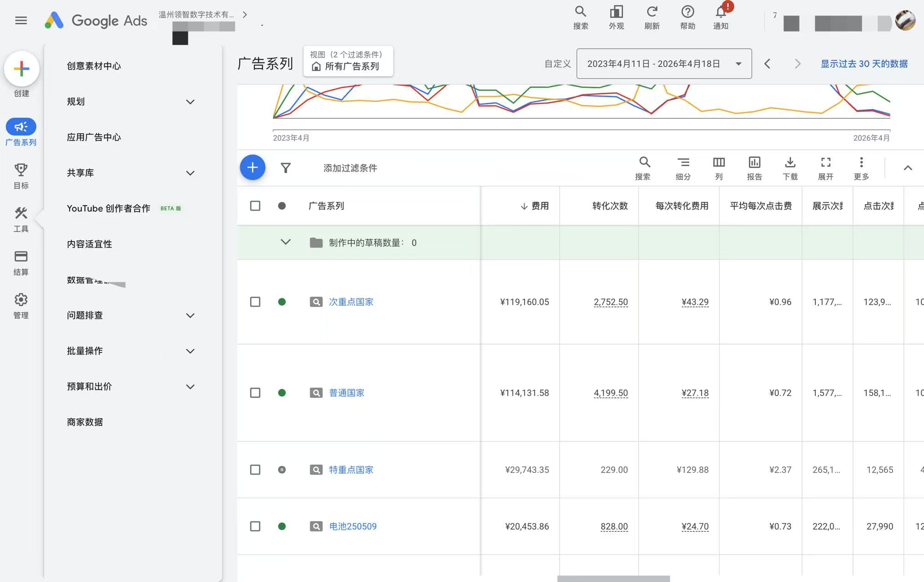The width and height of the screenshot is (924, 582).
Task: Click the create (创建) plus button
Action: coord(21,69)
